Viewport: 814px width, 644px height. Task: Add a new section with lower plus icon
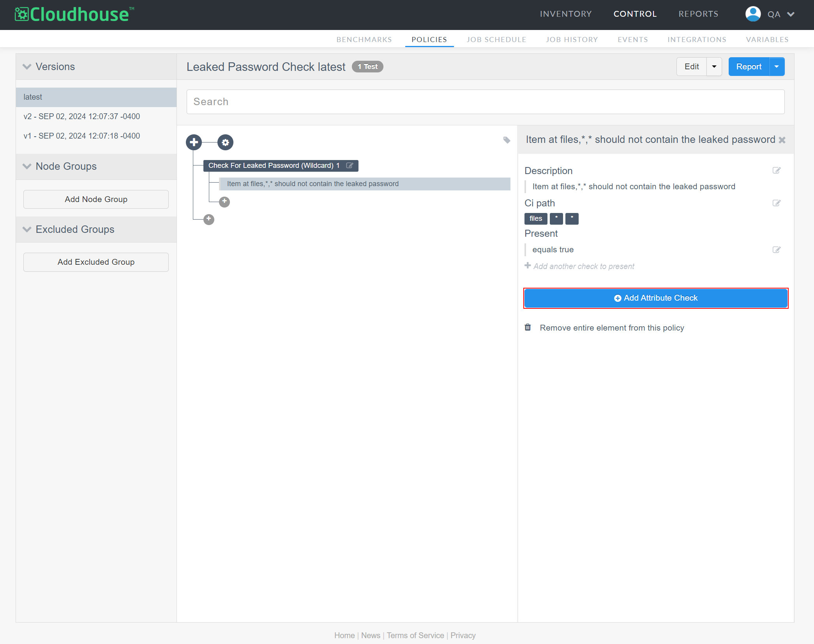click(209, 219)
